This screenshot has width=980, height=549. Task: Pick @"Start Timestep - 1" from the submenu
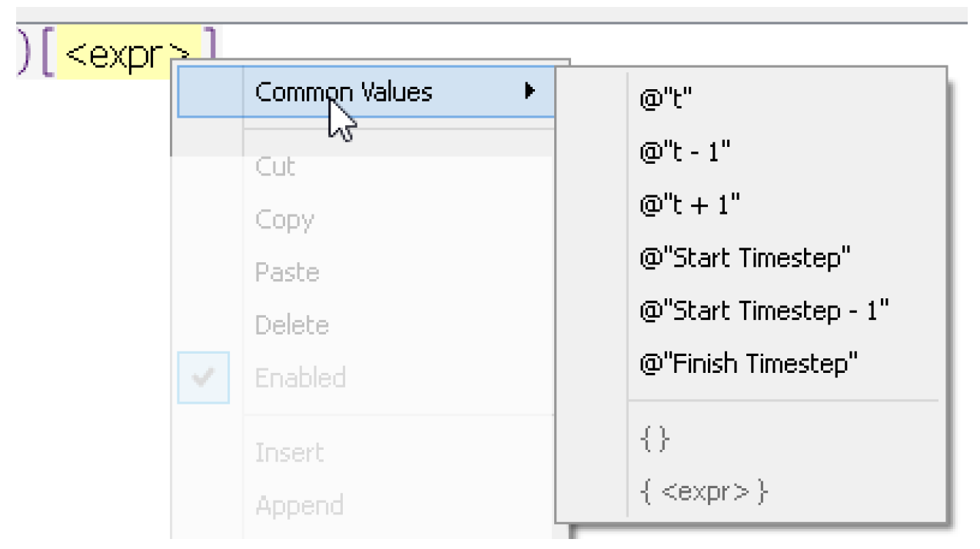point(764,311)
